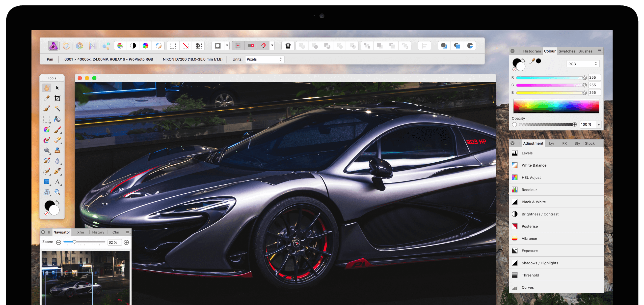Screen dimensions: 644x305
Task: Click the Navigator preview thumbnail
Action: [85, 278]
